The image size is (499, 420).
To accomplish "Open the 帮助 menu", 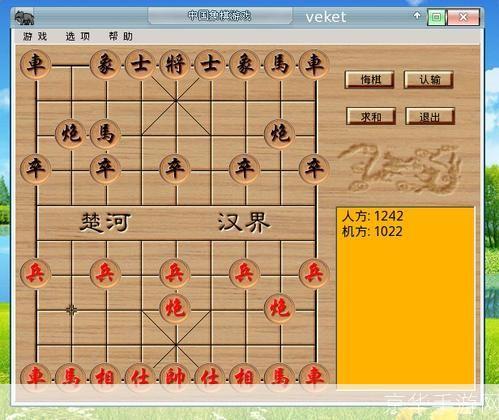I will coord(121,36).
